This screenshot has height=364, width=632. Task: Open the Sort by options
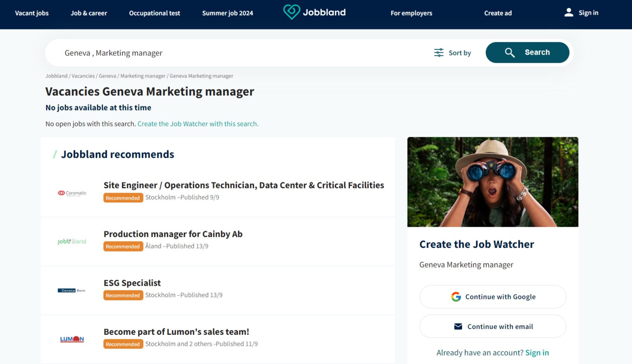tap(452, 53)
